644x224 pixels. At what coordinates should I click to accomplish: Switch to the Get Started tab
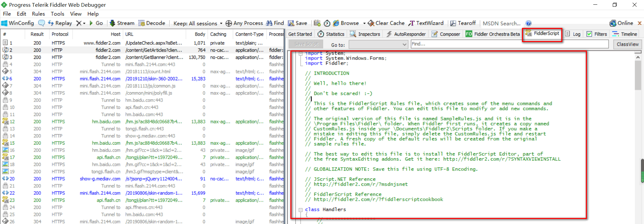pyautogui.click(x=300, y=34)
